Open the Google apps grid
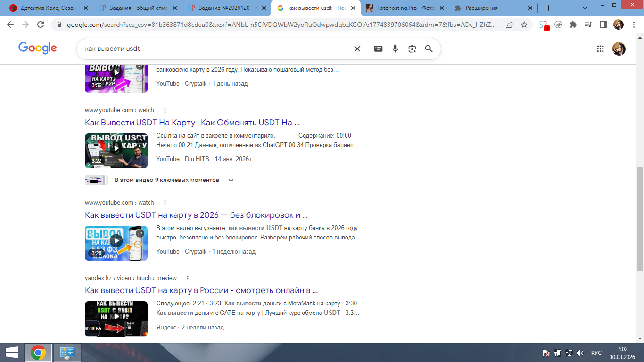 tap(600, 49)
